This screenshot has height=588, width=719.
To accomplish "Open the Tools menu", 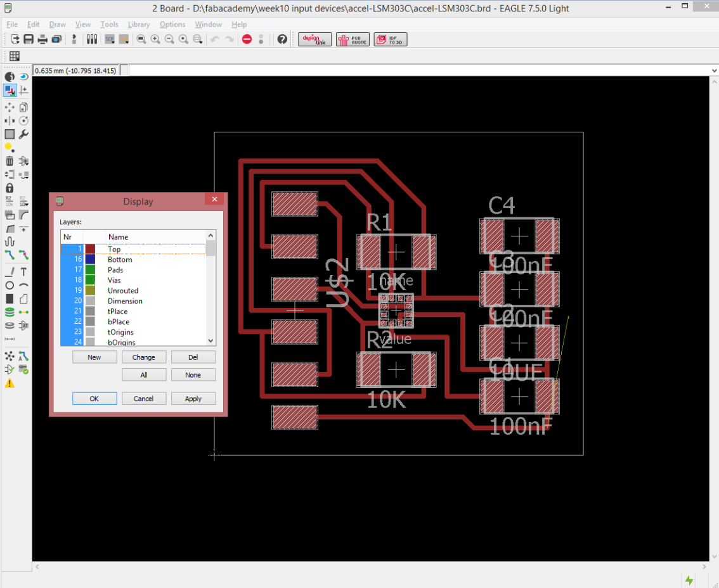I will tap(109, 24).
